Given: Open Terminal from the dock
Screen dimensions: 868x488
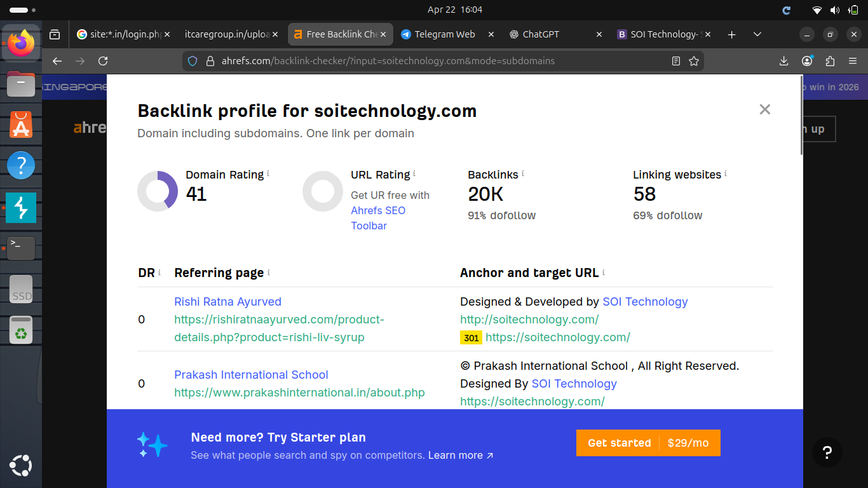Looking at the screenshot, I should (x=21, y=248).
